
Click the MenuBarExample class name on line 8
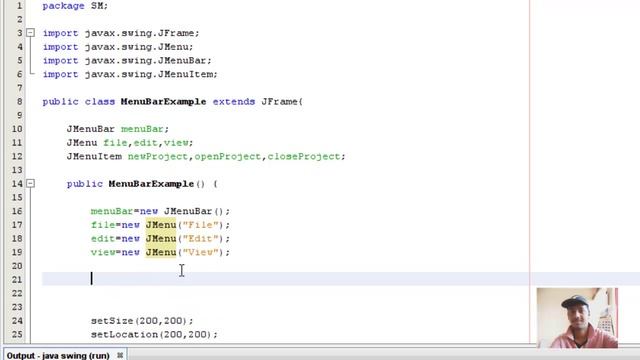click(163, 102)
